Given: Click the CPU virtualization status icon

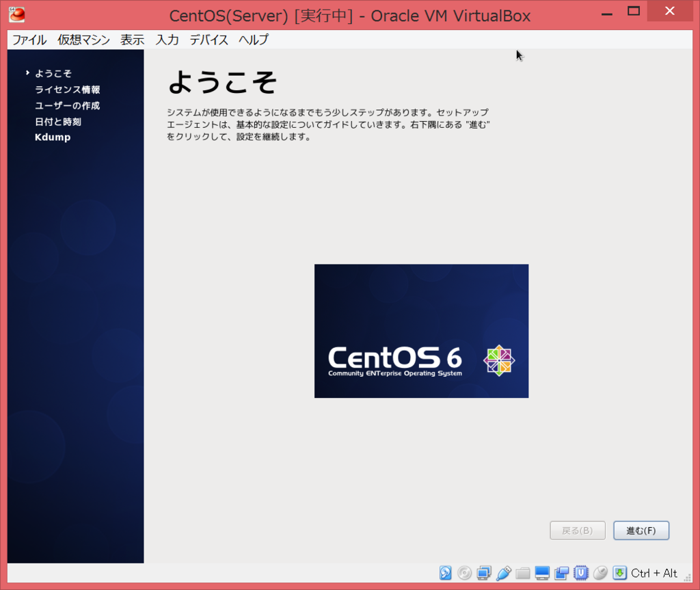Looking at the screenshot, I should pyautogui.click(x=581, y=573).
